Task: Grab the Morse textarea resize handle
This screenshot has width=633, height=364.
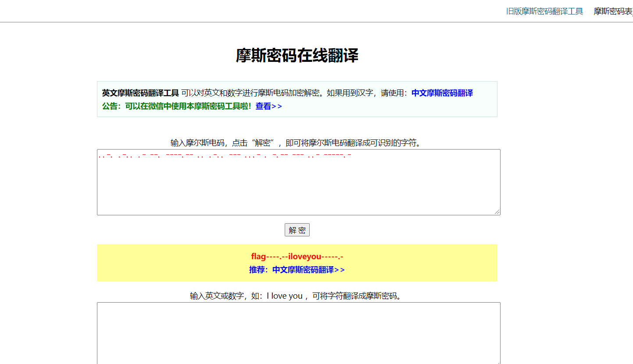Action: click(x=497, y=212)
